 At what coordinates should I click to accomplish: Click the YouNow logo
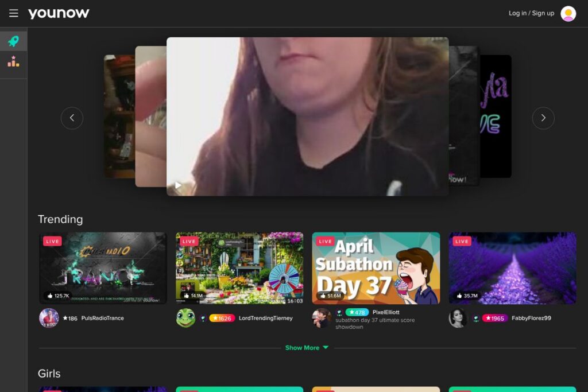click(x=59, y=13)
